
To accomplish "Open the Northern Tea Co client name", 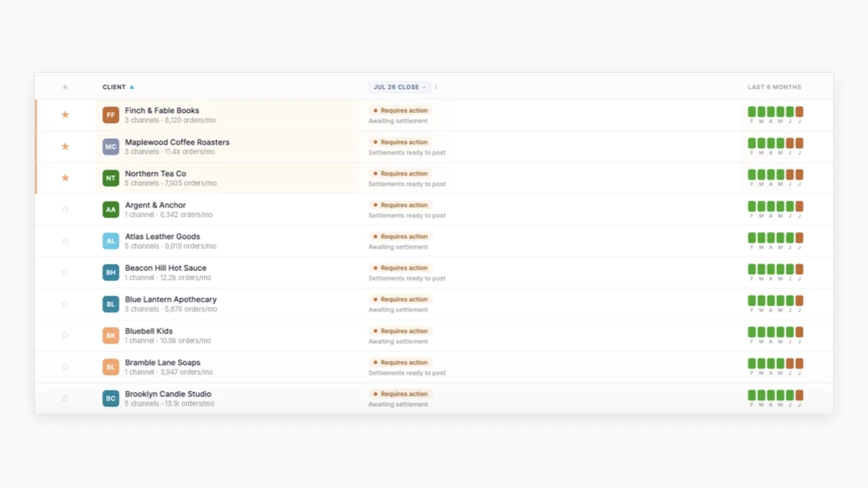I will 156,174.
